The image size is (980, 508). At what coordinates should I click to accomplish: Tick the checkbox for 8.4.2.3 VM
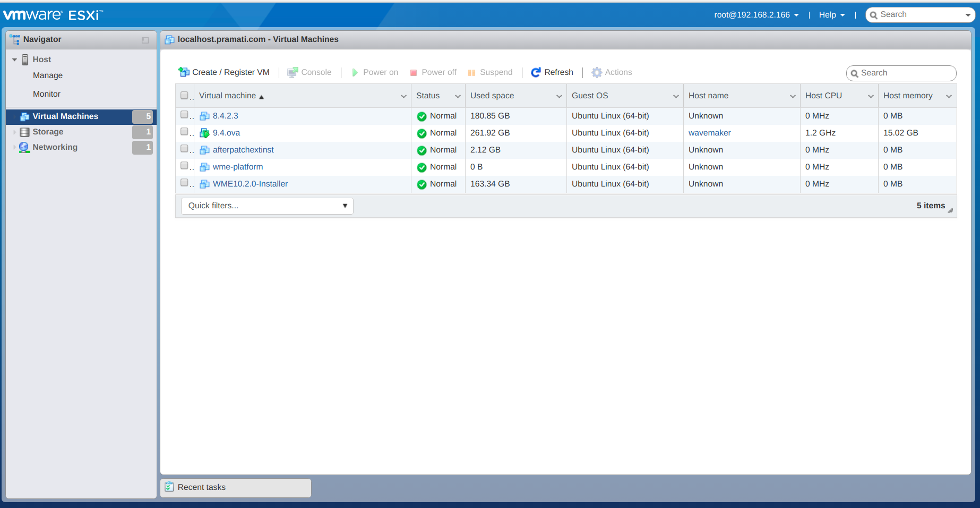[184, 115]
